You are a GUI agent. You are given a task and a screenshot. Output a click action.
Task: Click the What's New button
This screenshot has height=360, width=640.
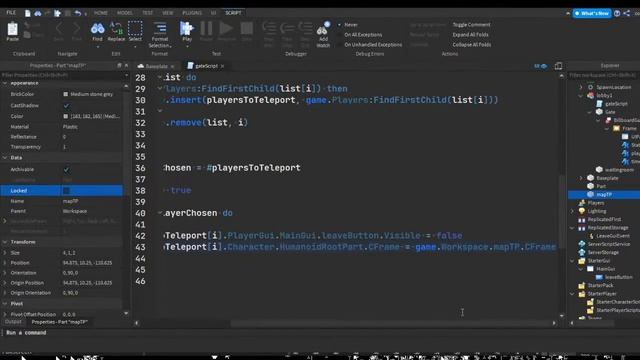coord(592,13)
